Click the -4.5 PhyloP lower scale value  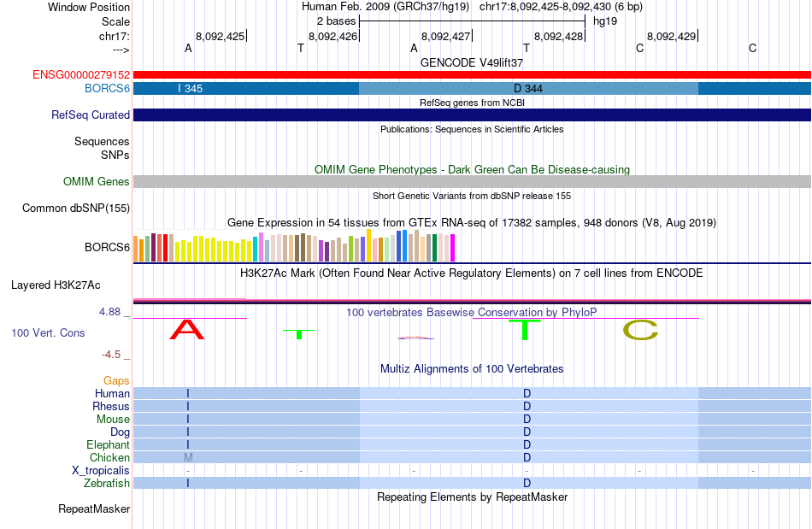pos(111,355)
